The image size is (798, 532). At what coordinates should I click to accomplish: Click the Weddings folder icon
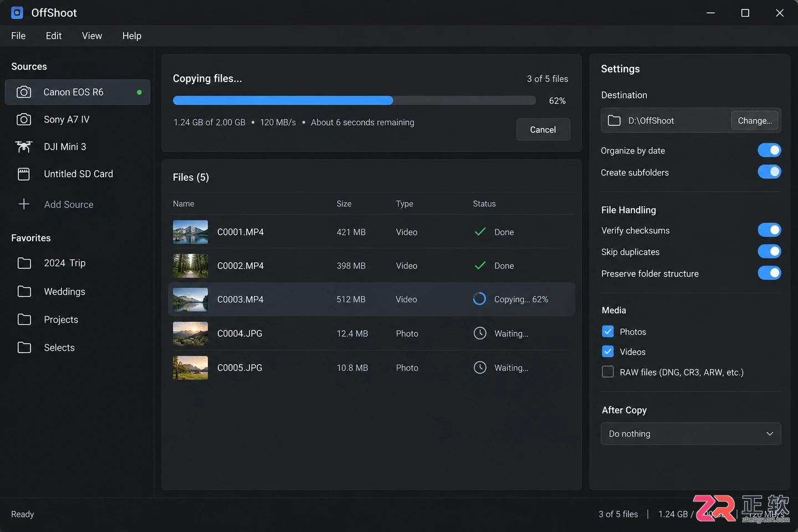tap(24, 291)
